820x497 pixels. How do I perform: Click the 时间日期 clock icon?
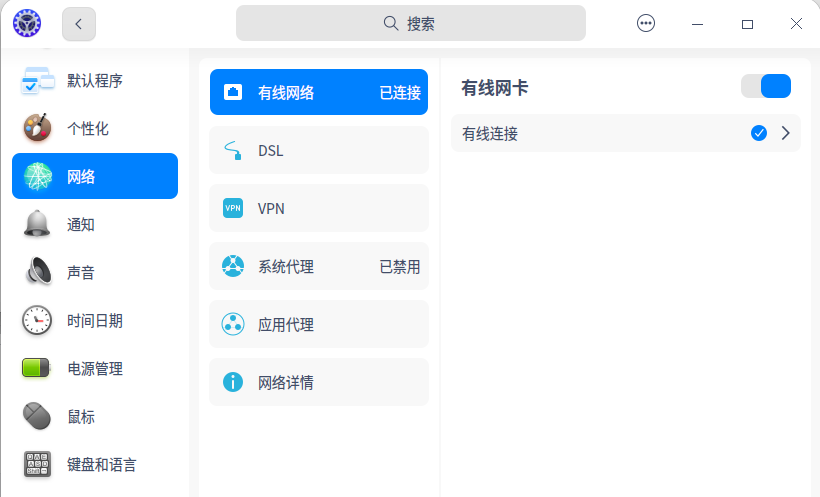coord(37,320)
